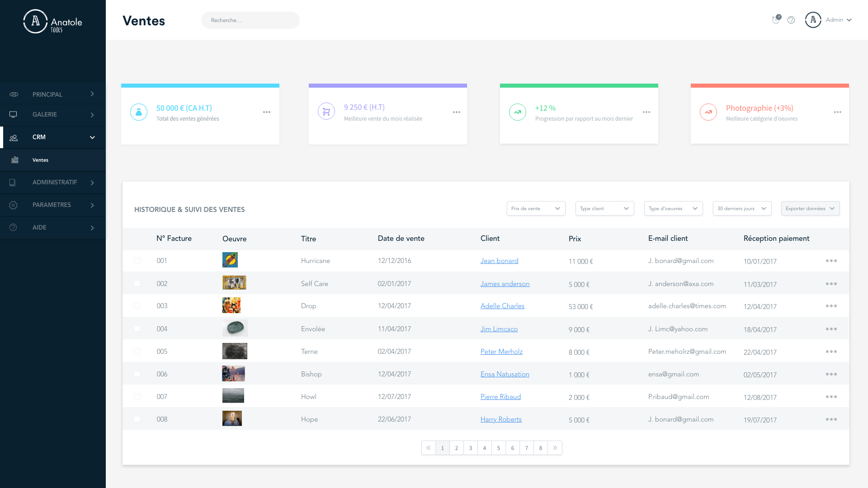
Task: Click the Anatole Tools logo
Action: (53, 22)
